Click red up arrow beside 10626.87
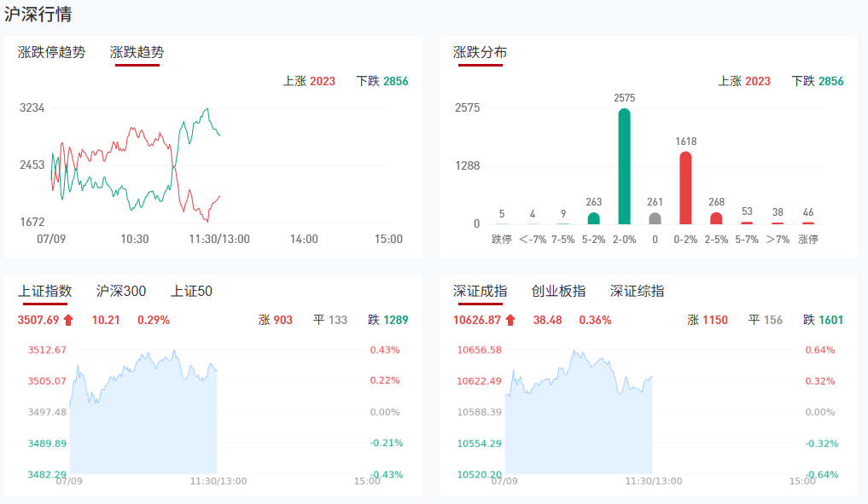 tap(510, 321)
